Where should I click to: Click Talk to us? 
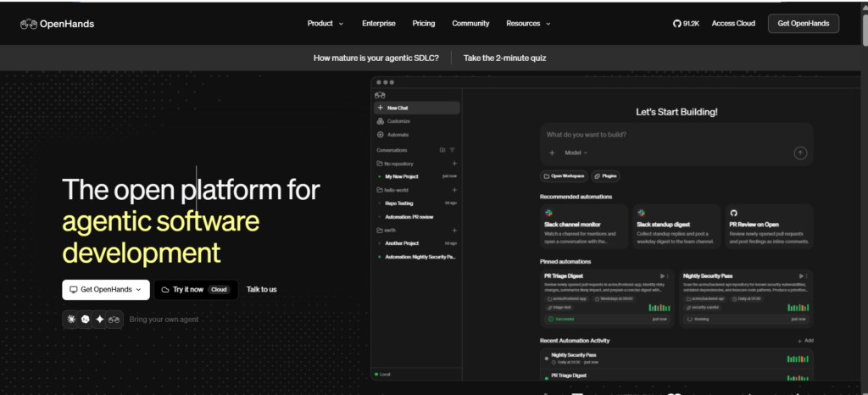point(261,289)
